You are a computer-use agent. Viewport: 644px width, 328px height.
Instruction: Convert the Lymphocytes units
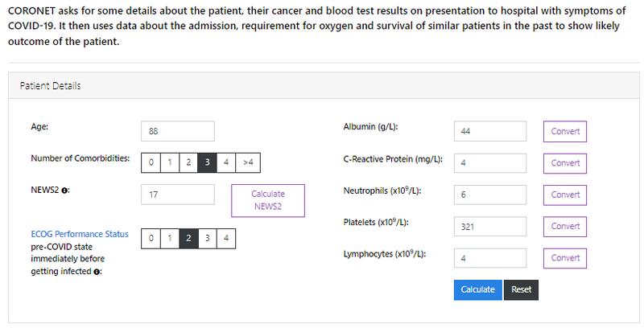pos(565,258)
